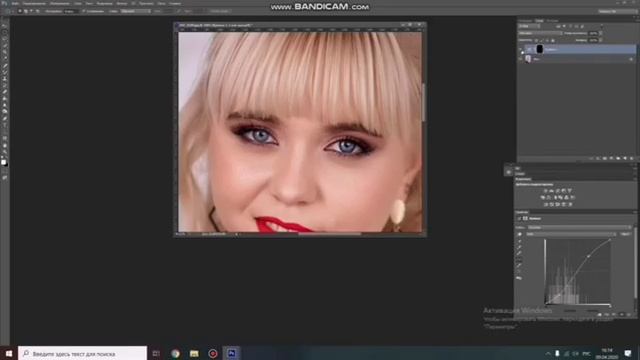
Task: Open the Edit menu
Action: click(x=34, y=3)
